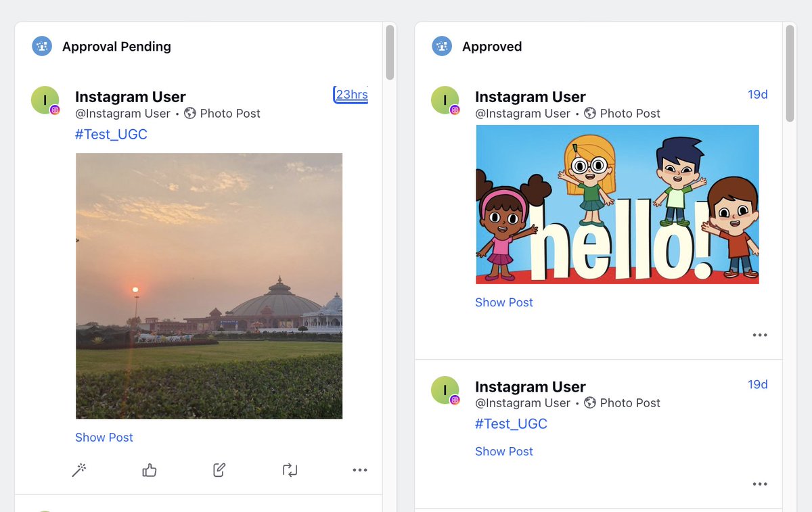Click the edit note icon under sunset post
812x512 pixels.
pyautogui.click(x=219, y=470)
